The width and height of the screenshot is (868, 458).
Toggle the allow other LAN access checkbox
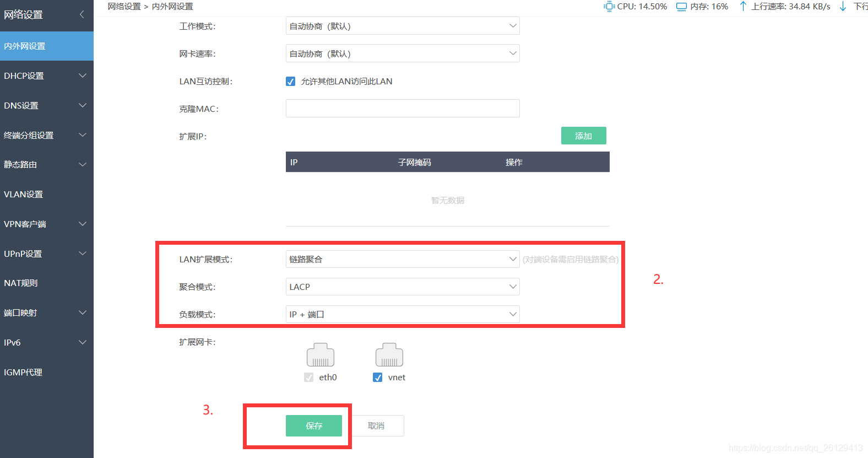pos(290,82)
